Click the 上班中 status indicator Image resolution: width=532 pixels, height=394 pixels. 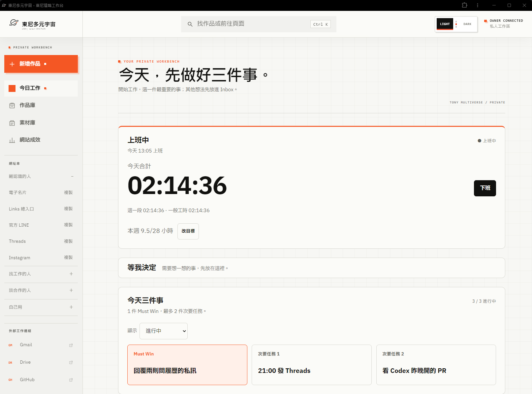pyautogui.click(x=487, y=141)
